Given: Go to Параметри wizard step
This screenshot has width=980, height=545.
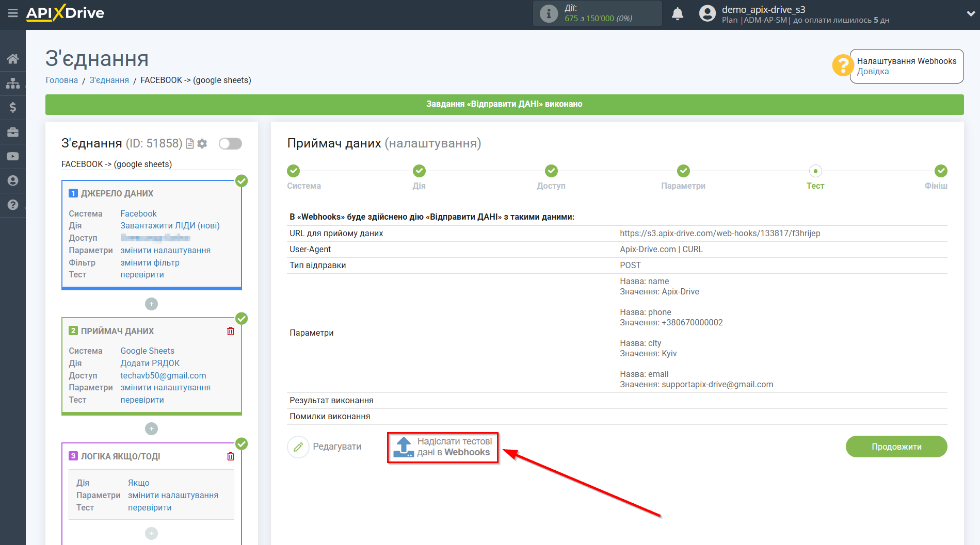Looking at the screenshot, I should pos(683,171).
